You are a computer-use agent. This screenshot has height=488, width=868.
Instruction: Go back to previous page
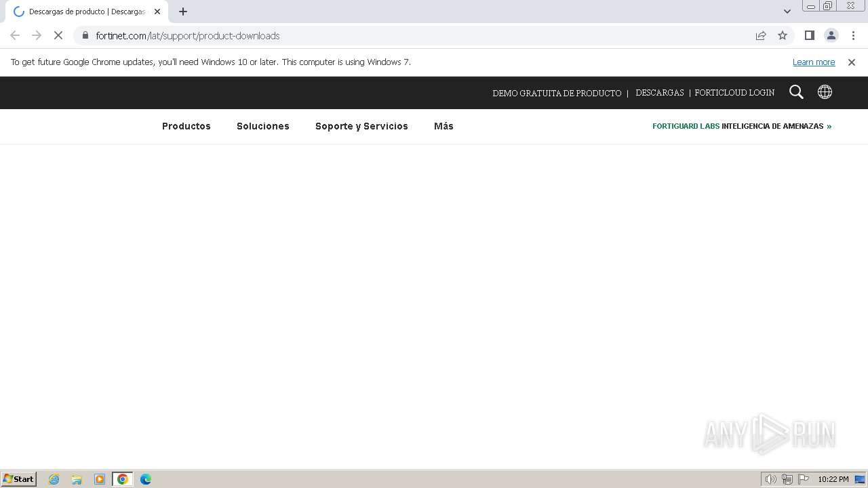coord(15,35)
